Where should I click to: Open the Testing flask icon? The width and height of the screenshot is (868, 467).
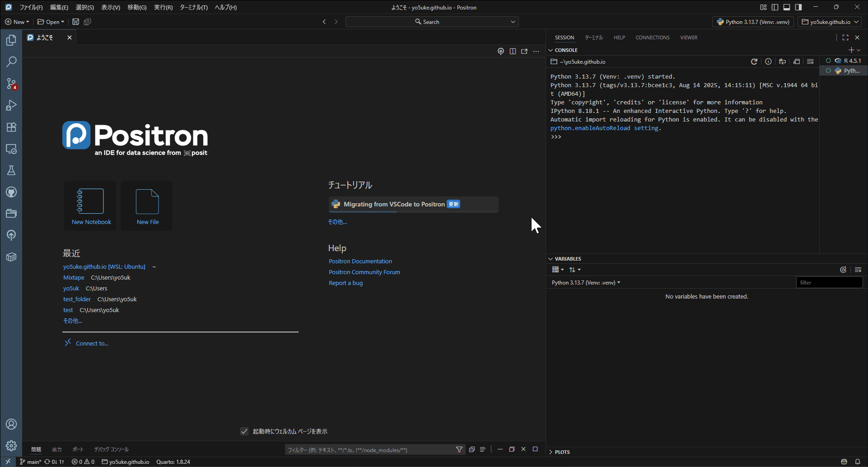11,170
